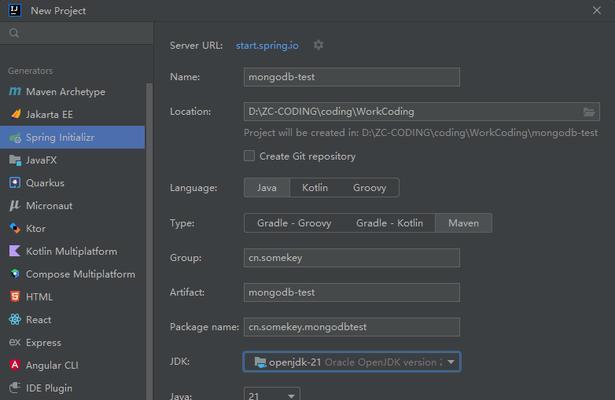Screen dimensions: 615x400
Task: Click the Name field mongodb-test
Action: tap(352, 77)
